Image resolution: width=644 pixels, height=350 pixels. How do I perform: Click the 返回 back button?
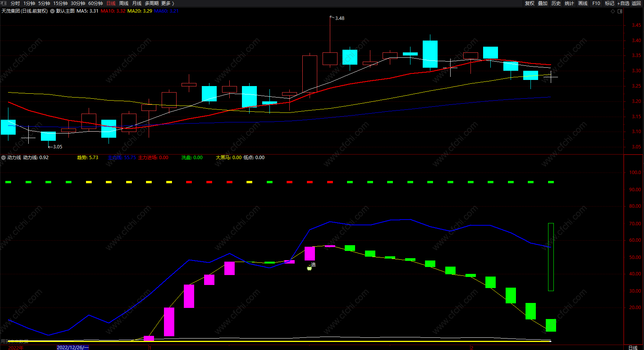click(x=636, y=3)
